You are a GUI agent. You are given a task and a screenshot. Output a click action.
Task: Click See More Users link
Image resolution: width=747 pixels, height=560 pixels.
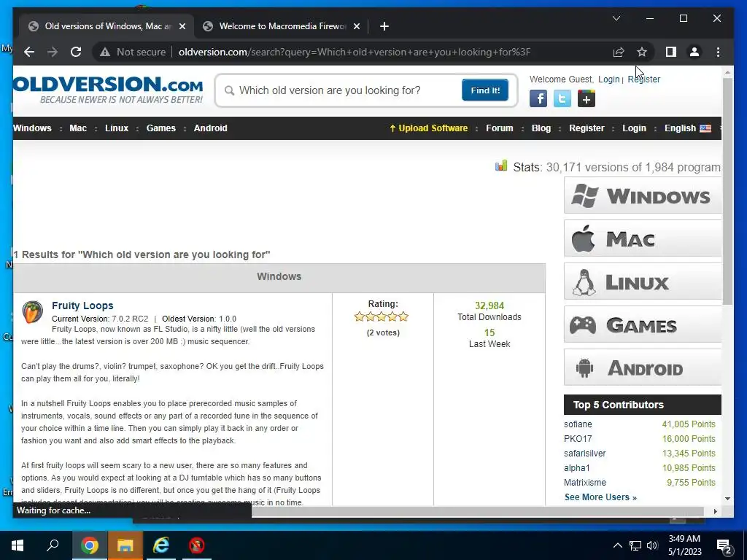600,497
